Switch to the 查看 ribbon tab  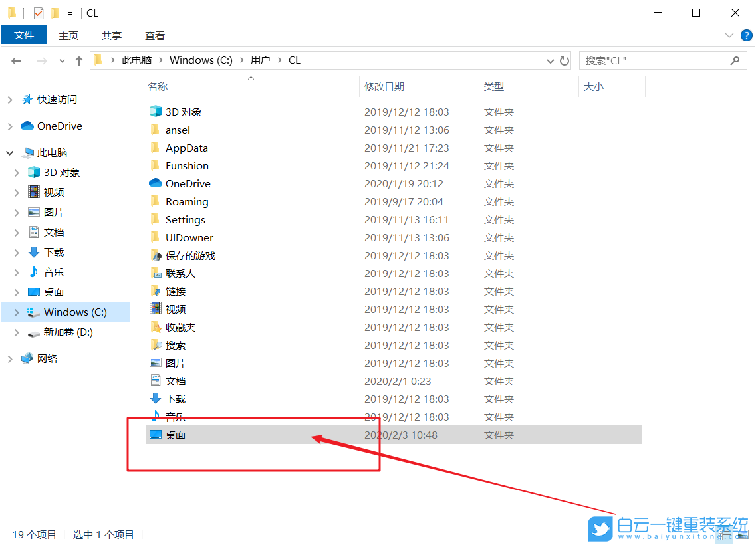tap(154, 35)
